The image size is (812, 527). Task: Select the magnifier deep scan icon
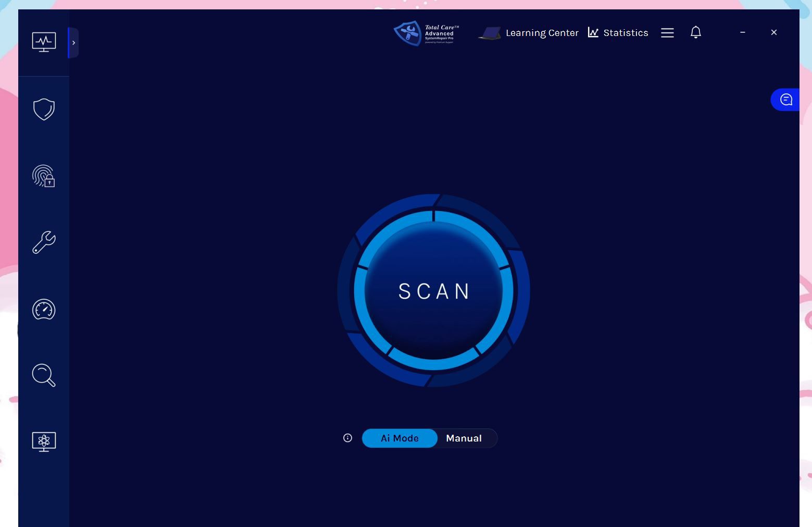[44, 375]
